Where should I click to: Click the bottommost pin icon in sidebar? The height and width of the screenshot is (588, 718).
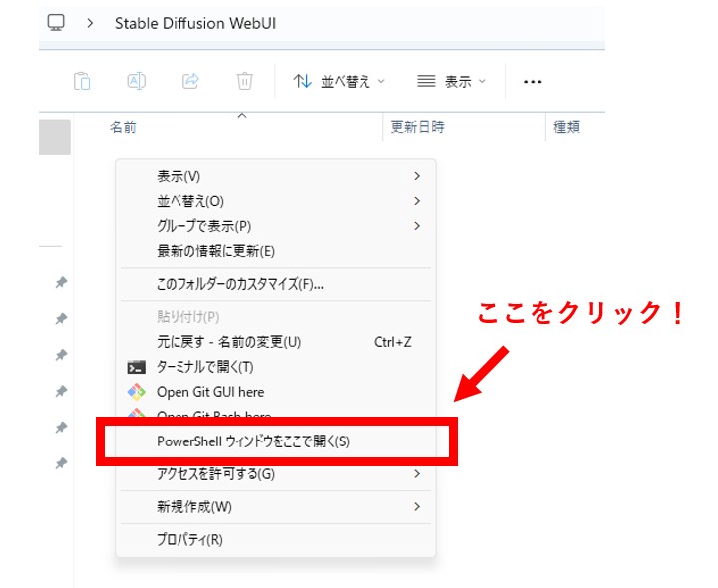(61, 463)
